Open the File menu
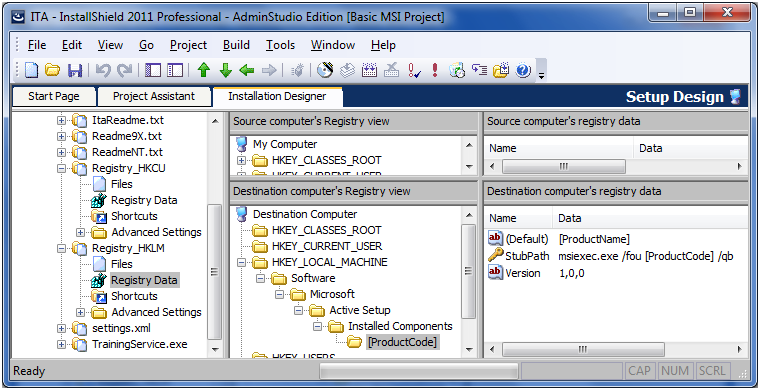 (x=37, y=45)
